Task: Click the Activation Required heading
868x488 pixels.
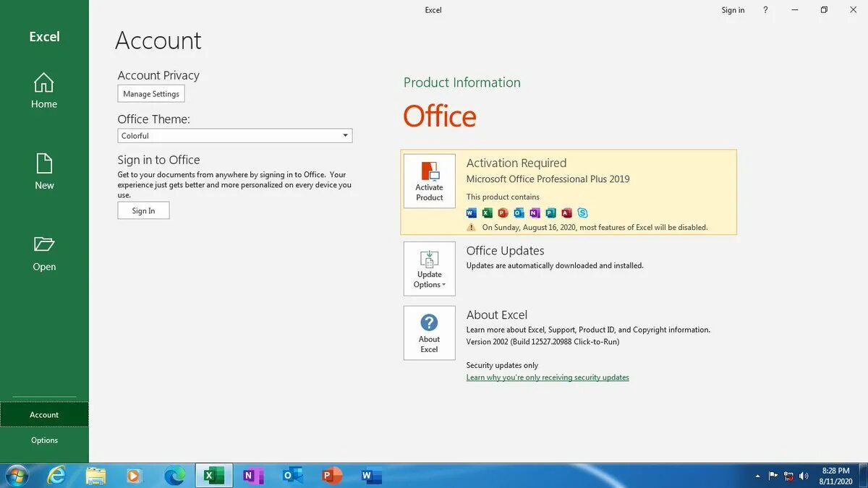Action: [x=516, y=163]
